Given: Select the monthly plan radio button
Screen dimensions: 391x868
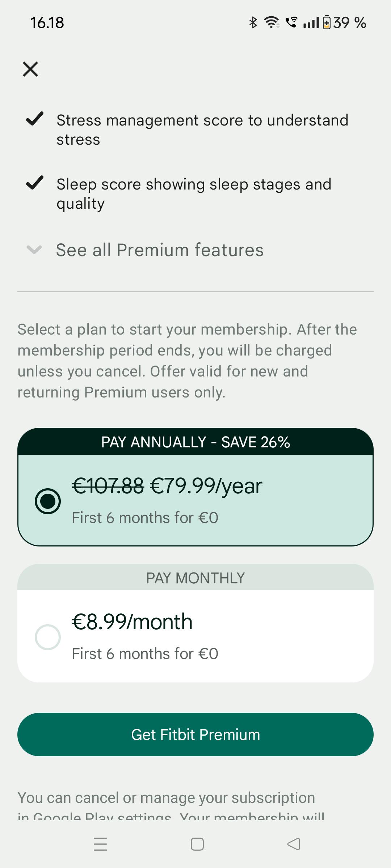Looking at the screenshot, I should click(x=48, y=637).
